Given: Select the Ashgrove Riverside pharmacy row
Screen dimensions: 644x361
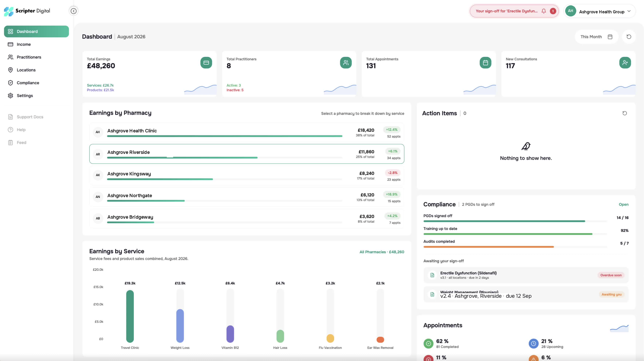Looking at the screenshot, I should 246,154.
